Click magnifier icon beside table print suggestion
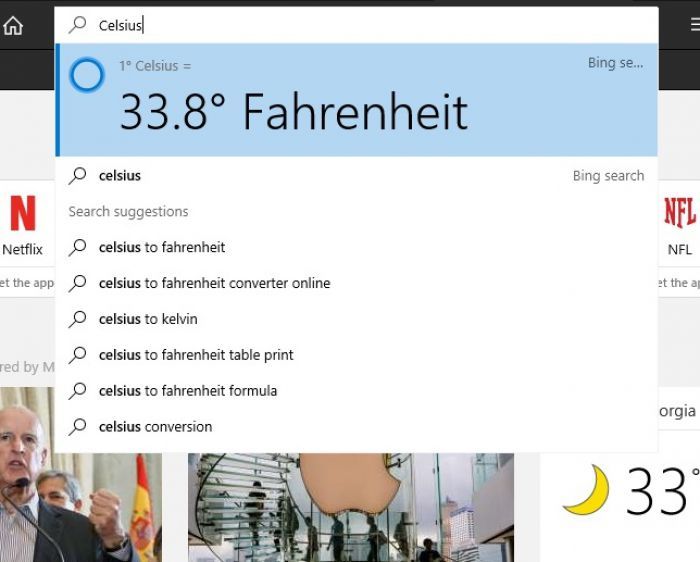This screenshot has height=562, width=700. click(78, 355)
